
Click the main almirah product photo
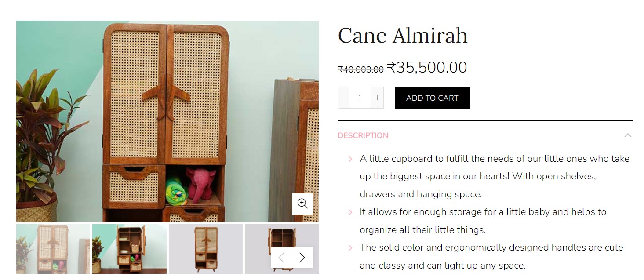[x=167, y=121]
